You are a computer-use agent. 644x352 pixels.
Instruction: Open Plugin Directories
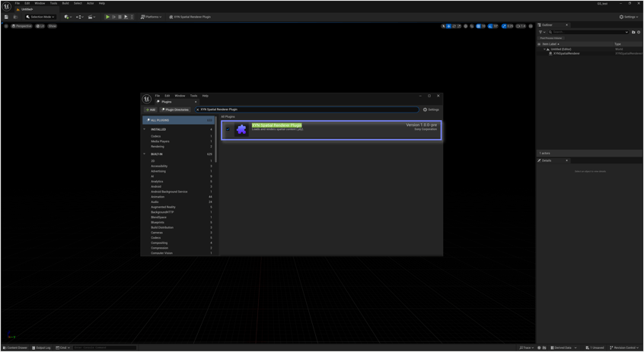tap(175, 109)
